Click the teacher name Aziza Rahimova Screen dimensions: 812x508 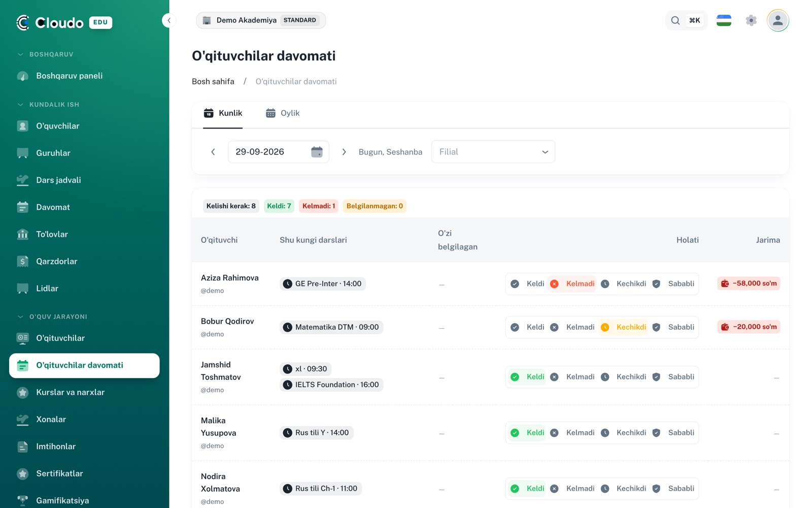click(x=230, y=278)
